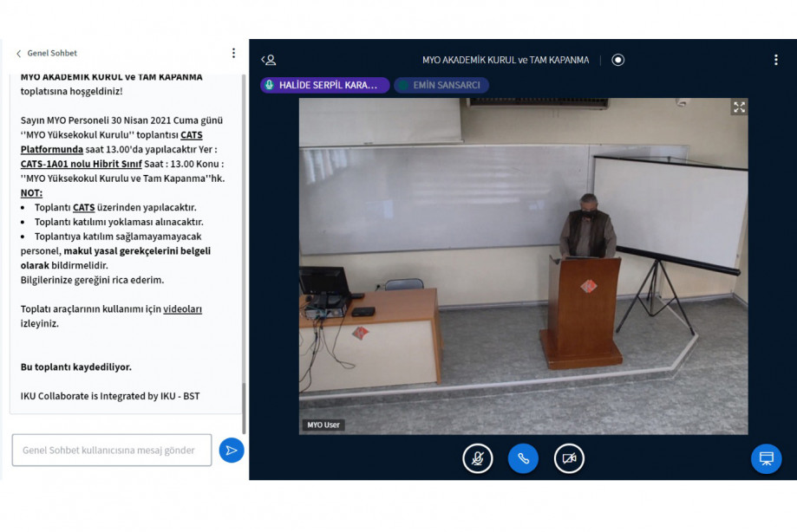Click the "CATS-1A01 nolu Hibrit Sınıf" link

[x=81, y=164]
